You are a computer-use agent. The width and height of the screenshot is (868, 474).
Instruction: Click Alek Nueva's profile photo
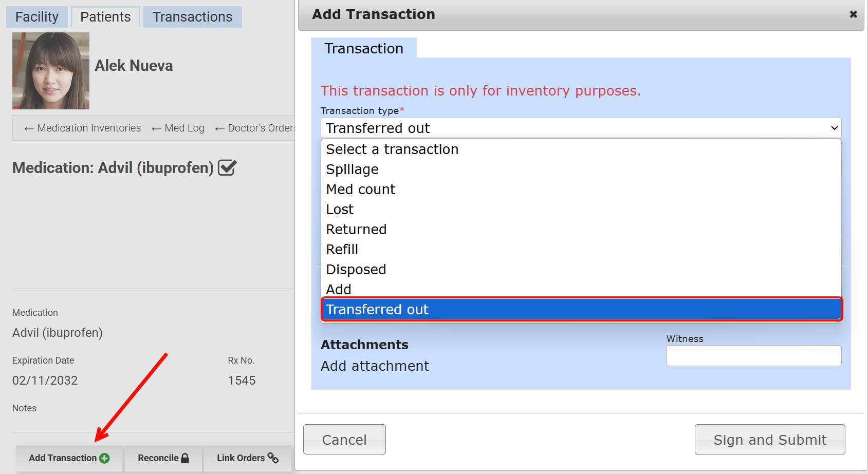(51, 71)
